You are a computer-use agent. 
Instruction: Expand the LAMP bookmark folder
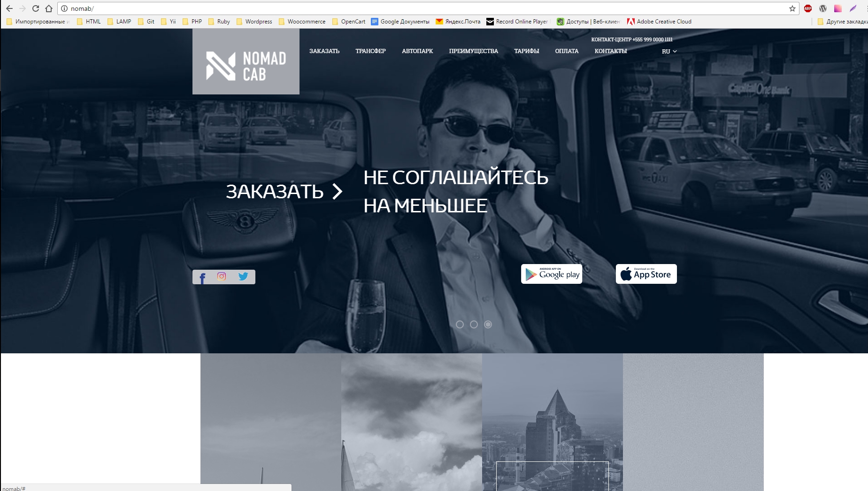click(x=119, y=22)
